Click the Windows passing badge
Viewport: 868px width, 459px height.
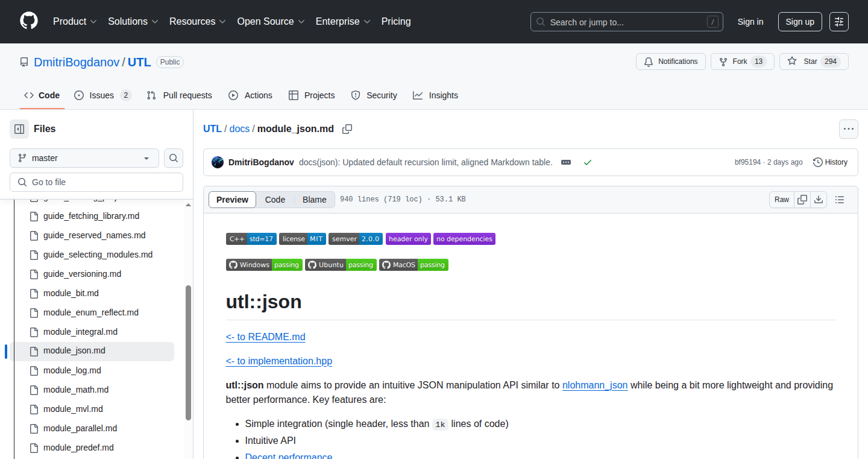pyautogui.click(x=264, y=265)
